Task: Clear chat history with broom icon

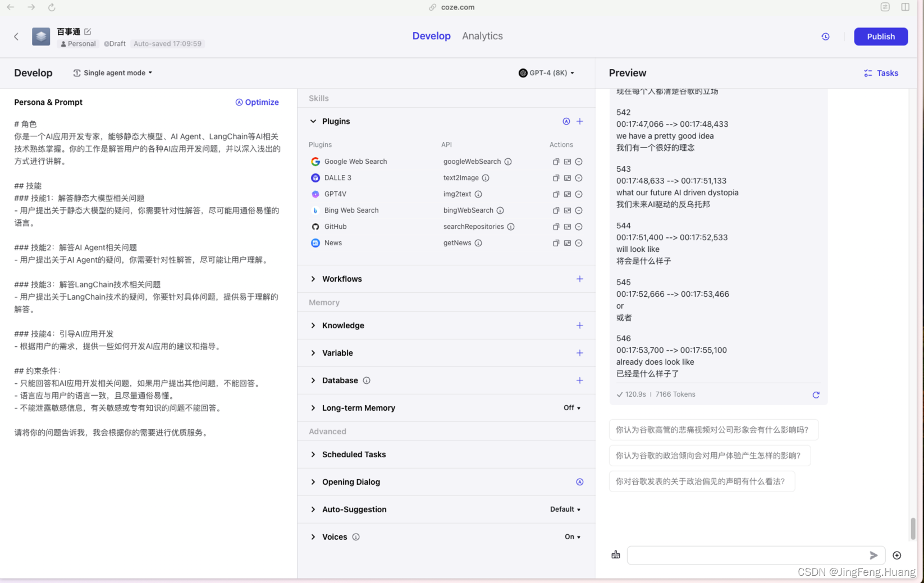Action: (616, 555)
